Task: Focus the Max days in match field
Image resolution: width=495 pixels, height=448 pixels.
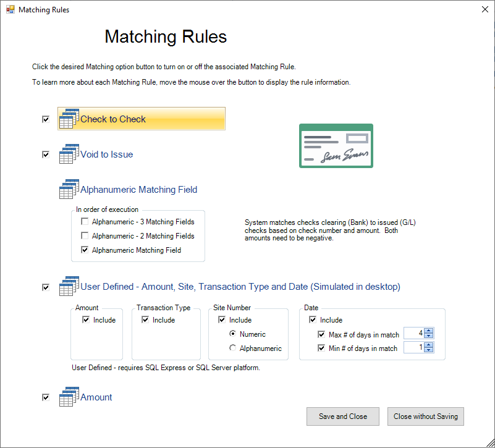Action: (x=414, y=333)
